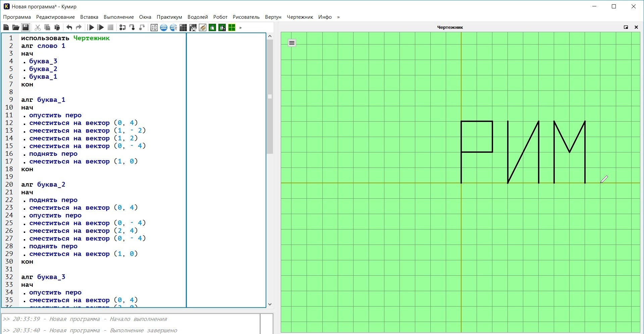644x334 pixels.
Task: Open the Рисователь palette icon
Action: (x=203, y=27)
